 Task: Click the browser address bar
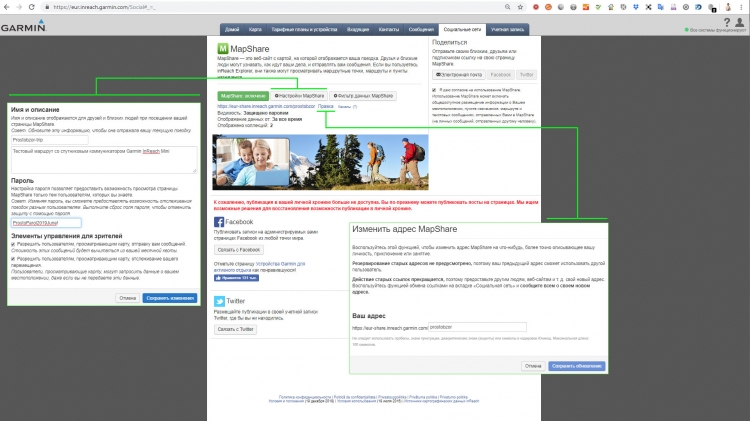click(x=273, y=7)
